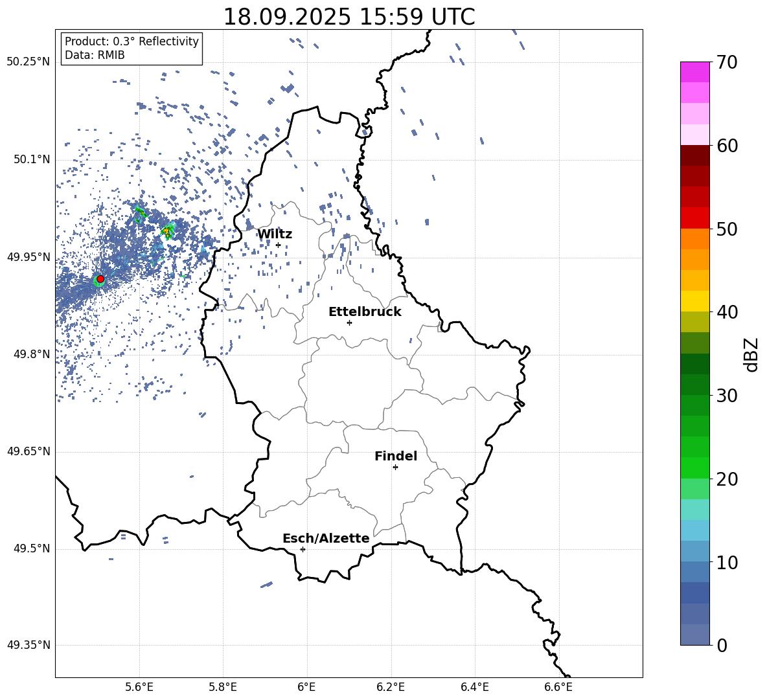This screenshot has height=700, width=767.
Task: Click the 6°E longitude label
Action: click(x=306, y=687)
